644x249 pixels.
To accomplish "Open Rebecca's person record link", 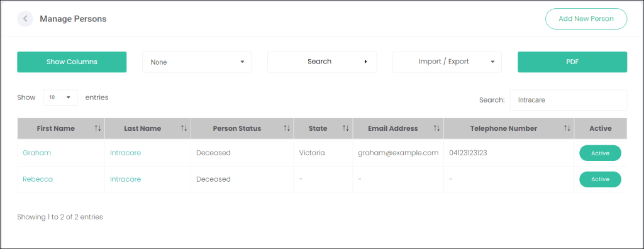I will 38,179.
